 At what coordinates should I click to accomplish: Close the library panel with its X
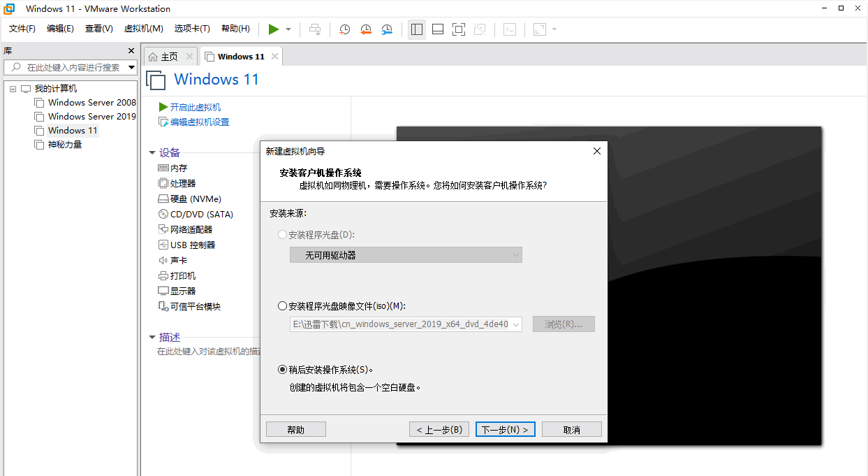point(131,51)
